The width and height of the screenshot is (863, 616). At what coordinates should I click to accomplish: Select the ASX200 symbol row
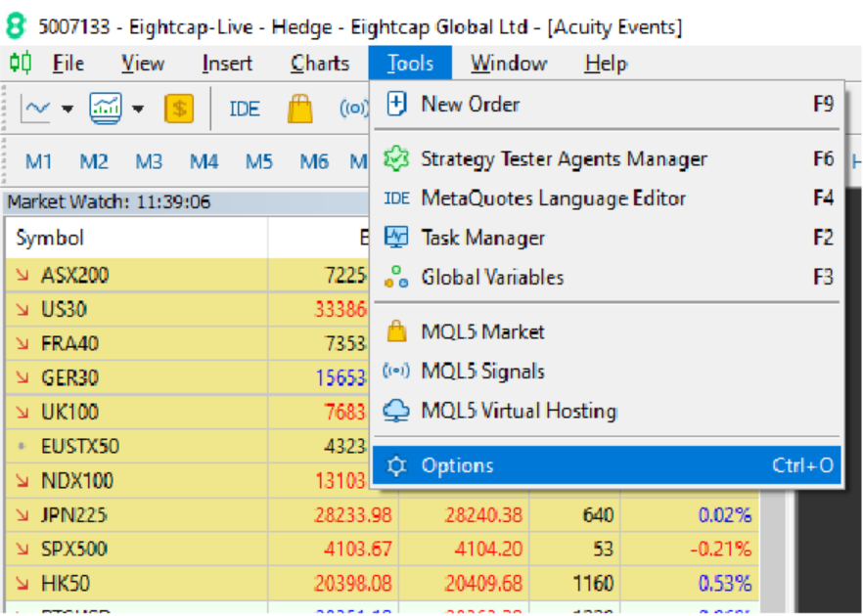(187, 275)
